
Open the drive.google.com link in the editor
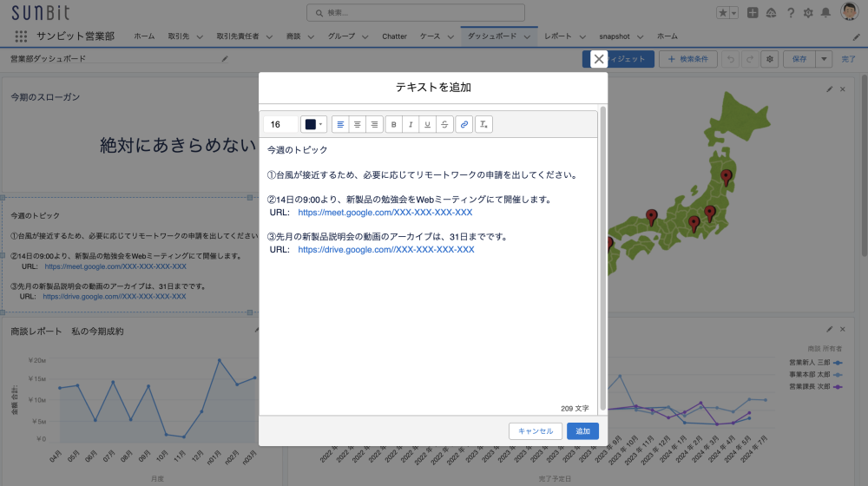386,250
